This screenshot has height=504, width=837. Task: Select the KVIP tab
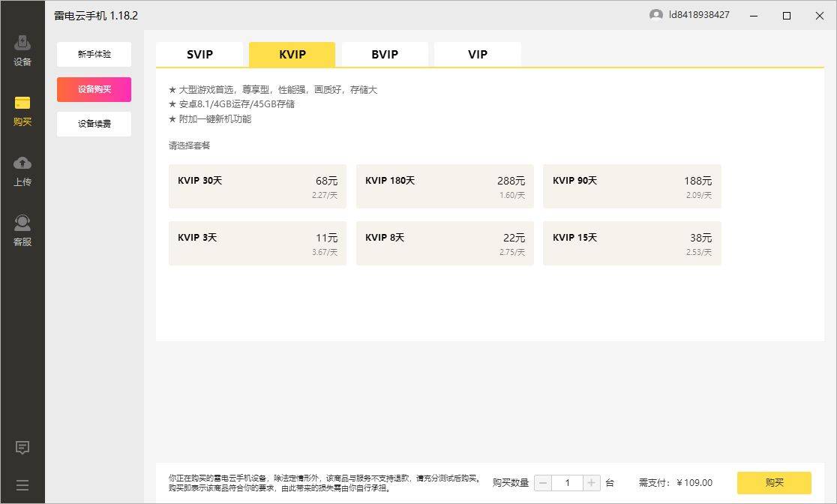(x=292, y=55)
